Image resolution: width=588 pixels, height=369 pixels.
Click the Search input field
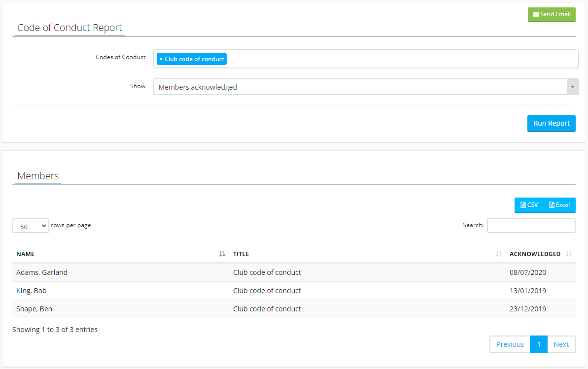(531, 225)
